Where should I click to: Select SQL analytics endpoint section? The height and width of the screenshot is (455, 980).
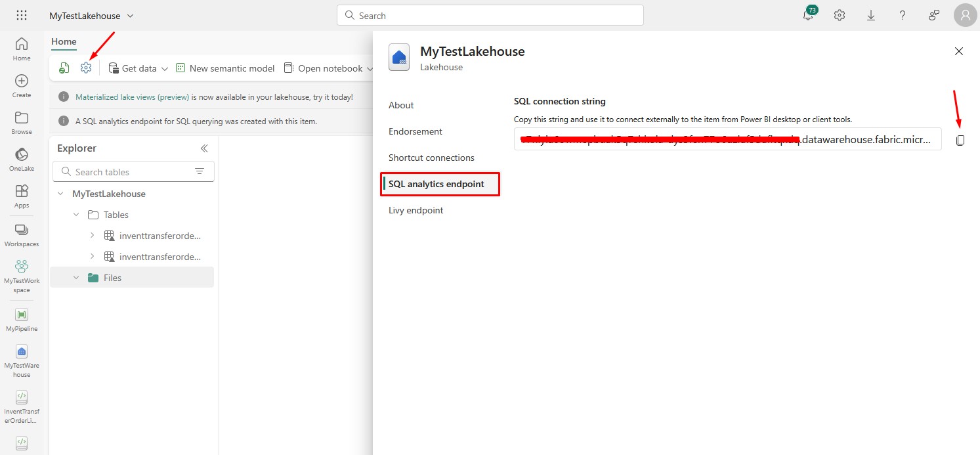click(440, 184)
